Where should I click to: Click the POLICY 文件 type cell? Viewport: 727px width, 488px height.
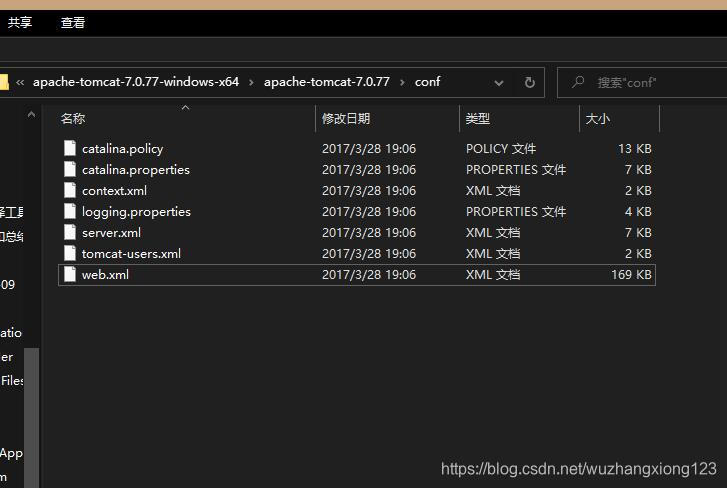501,148
